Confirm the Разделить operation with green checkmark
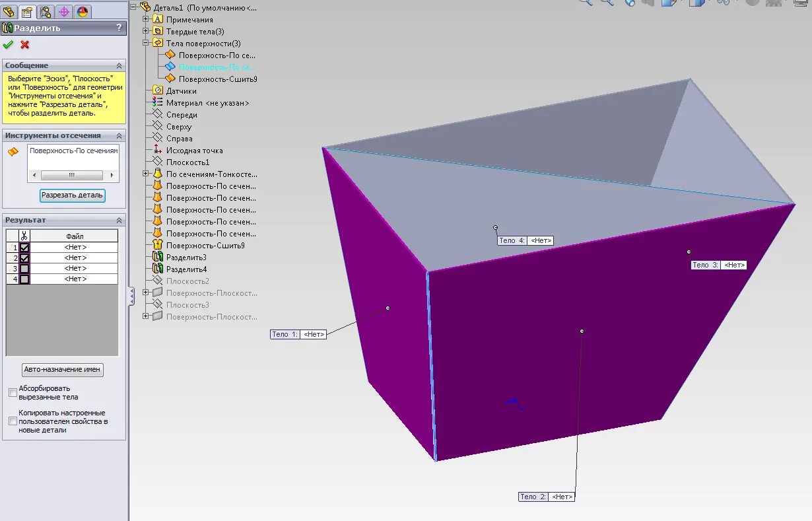Screen dimensions: 812x521 (9, 45)
